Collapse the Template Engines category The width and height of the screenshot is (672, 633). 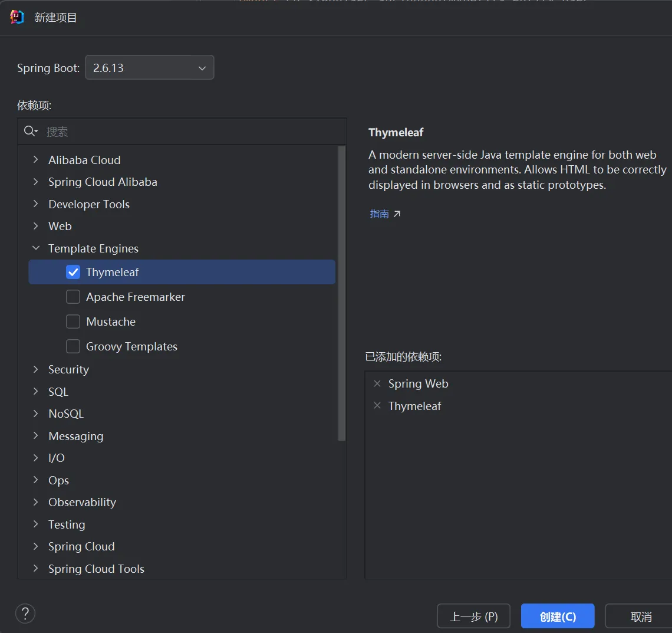pos(36,248)
